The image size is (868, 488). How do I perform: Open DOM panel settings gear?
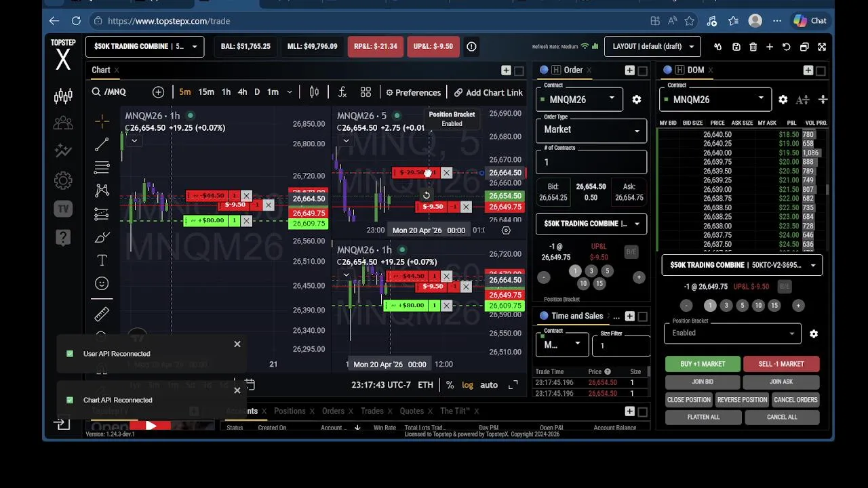pos(783,100)
